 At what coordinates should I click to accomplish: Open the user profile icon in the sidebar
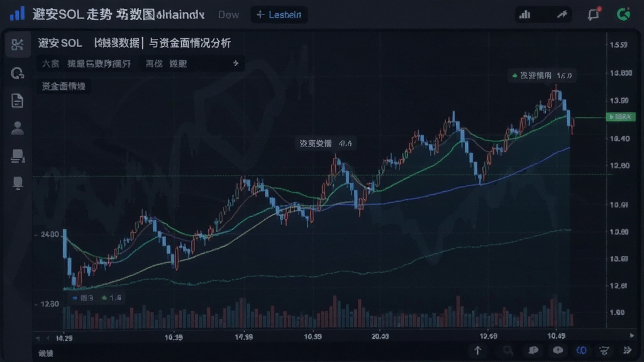click(x=17, y=128)
